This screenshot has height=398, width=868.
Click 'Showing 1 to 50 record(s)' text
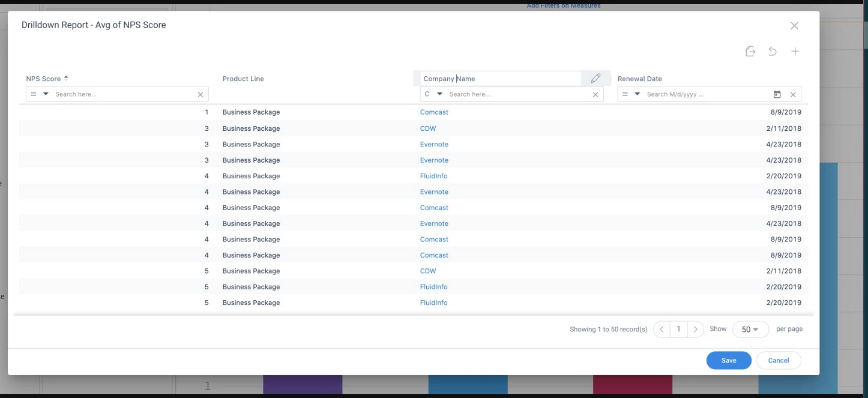point(609,330)
